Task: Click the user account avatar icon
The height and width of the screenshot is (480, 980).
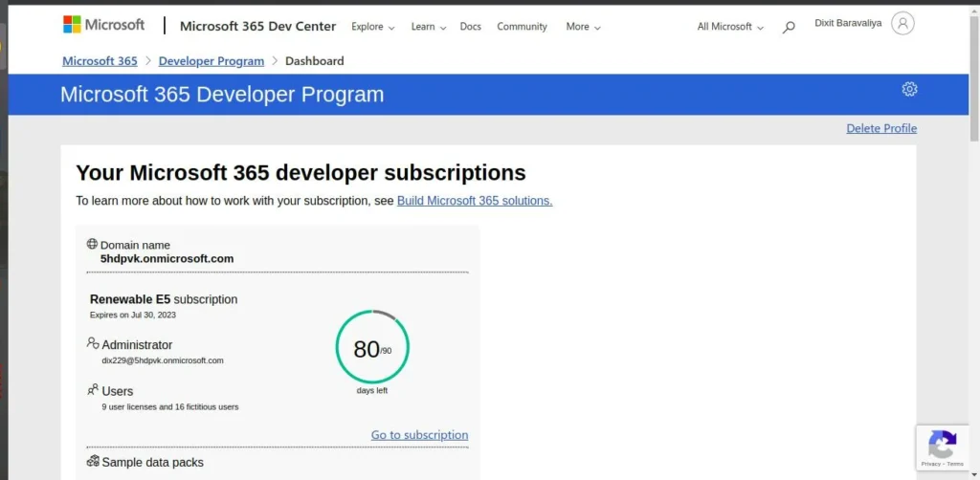Action: coord(902,24)
